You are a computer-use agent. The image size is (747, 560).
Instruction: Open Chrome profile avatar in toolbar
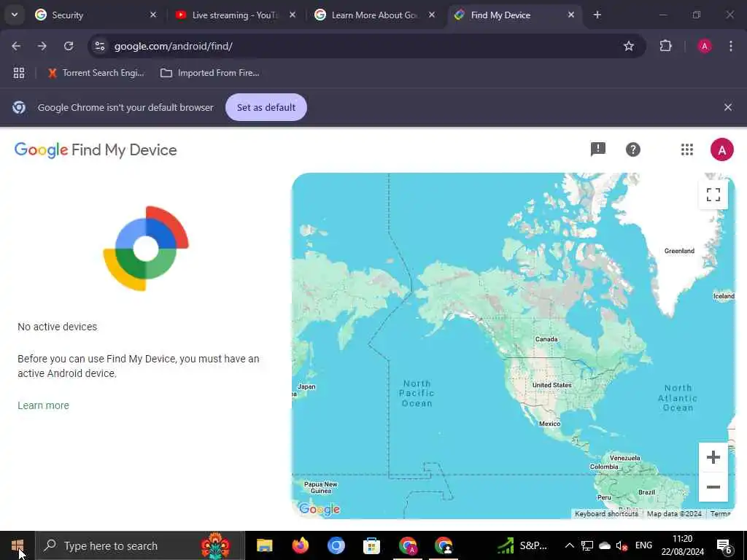click(x=705, y=46)
